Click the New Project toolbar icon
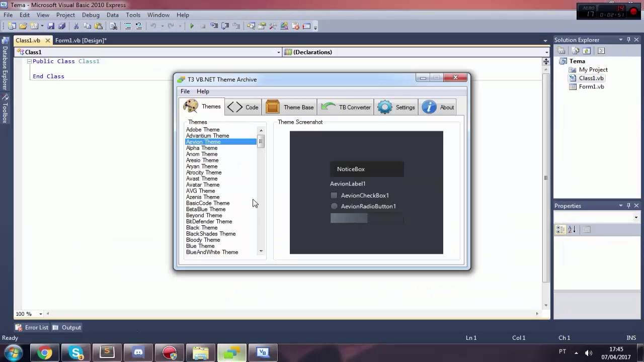Image resolution: width=644 pixels, height=362 pixels. (12, 26)
